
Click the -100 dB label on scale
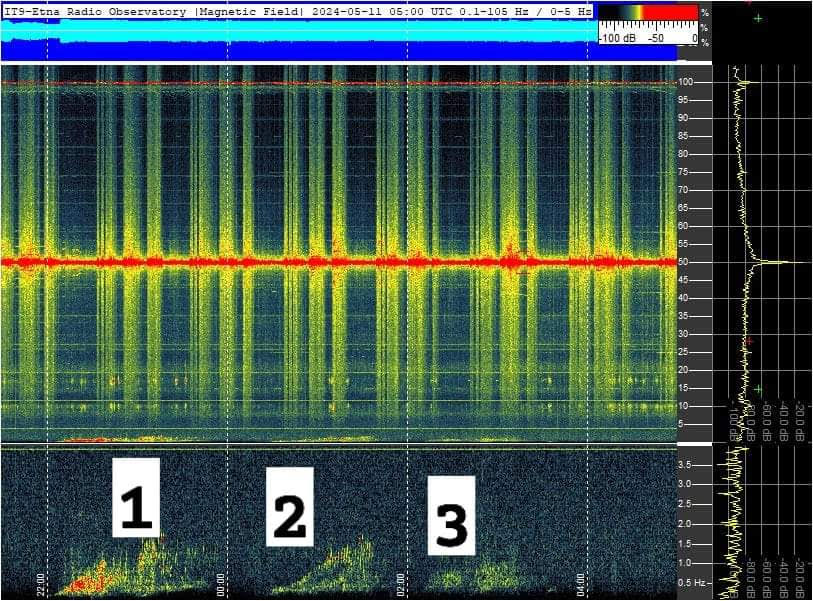coord(619,37)
